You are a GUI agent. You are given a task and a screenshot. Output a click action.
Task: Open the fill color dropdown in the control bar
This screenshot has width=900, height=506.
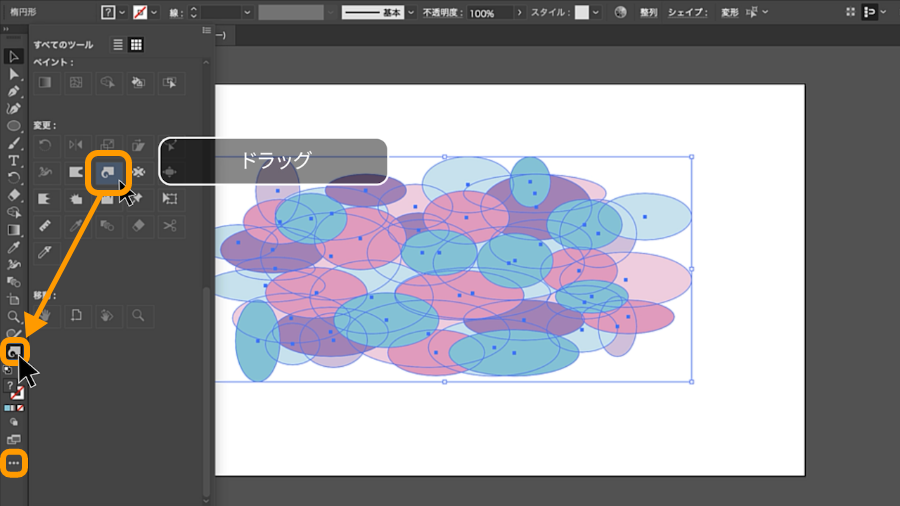click(122, 12)
